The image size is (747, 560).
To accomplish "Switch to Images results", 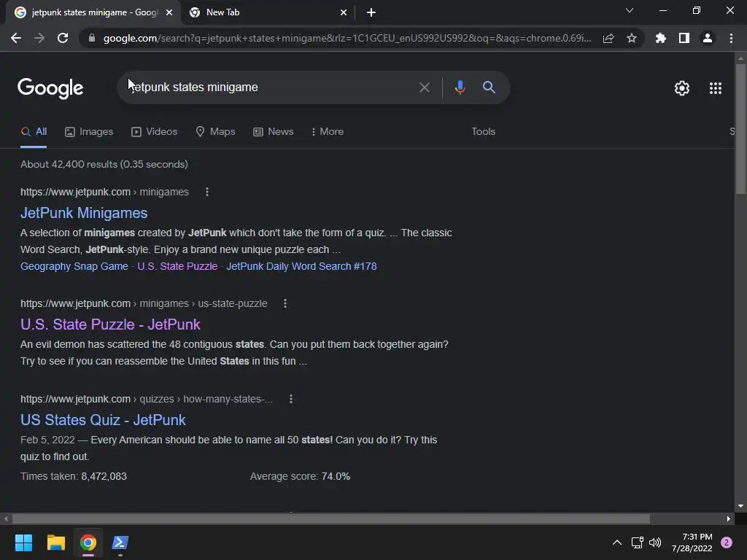I will pos(89,131).
